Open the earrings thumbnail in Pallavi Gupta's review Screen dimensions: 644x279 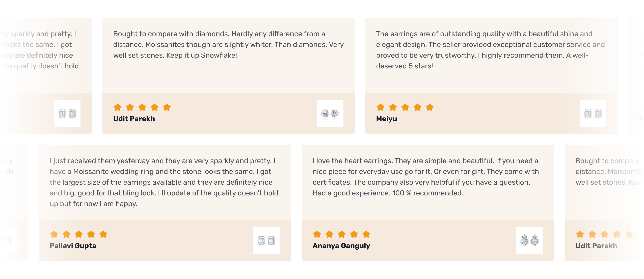tap(266, 240)
